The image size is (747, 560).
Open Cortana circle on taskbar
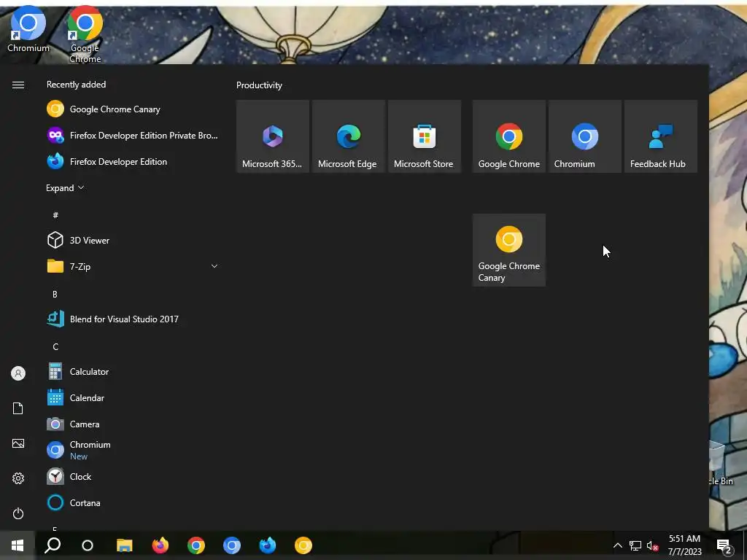tap(88, 545)
